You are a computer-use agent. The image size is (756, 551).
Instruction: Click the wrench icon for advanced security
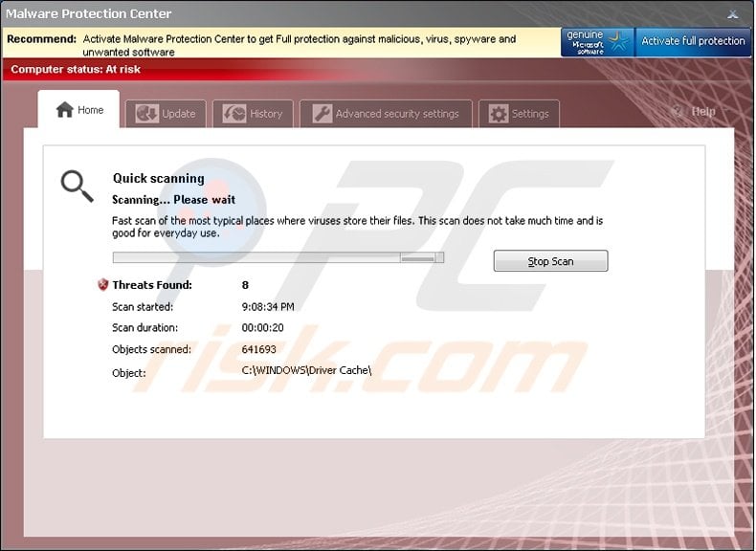pyautogui.click(x=322, y=114)
